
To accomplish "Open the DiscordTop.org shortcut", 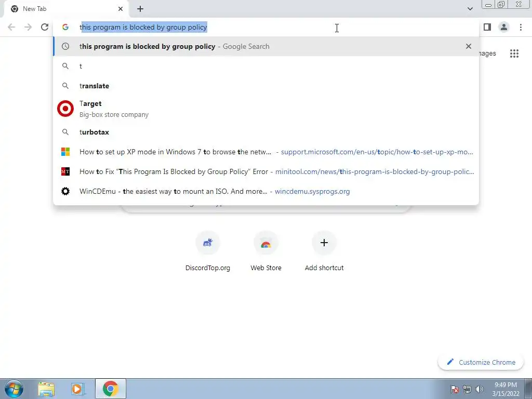I will (x=208, y=251).
